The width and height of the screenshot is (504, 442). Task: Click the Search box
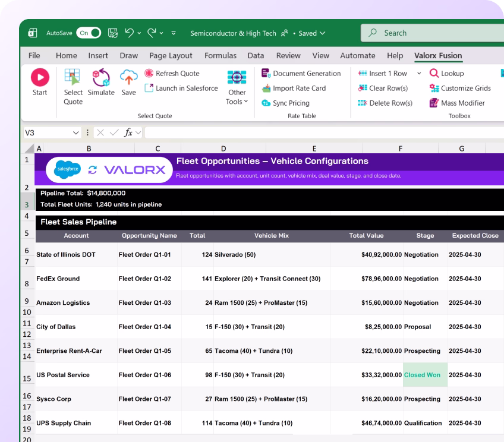coord(432,33)
